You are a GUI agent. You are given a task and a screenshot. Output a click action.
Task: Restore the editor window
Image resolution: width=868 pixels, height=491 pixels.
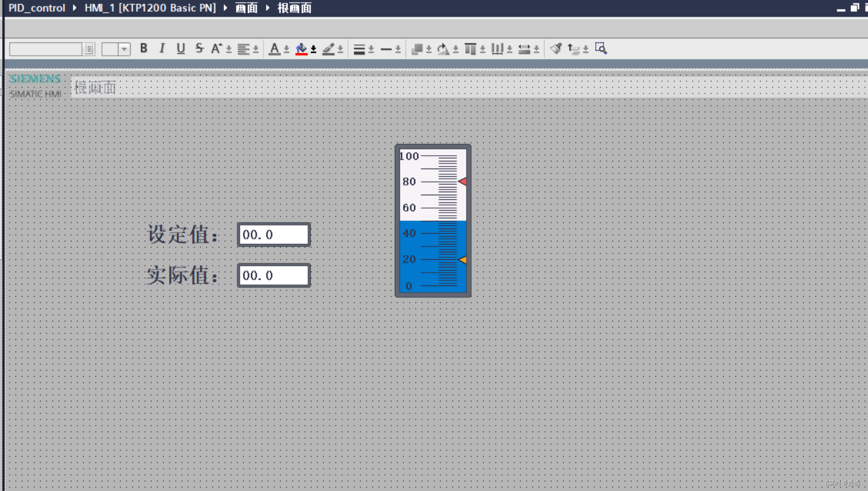point(855,8)
